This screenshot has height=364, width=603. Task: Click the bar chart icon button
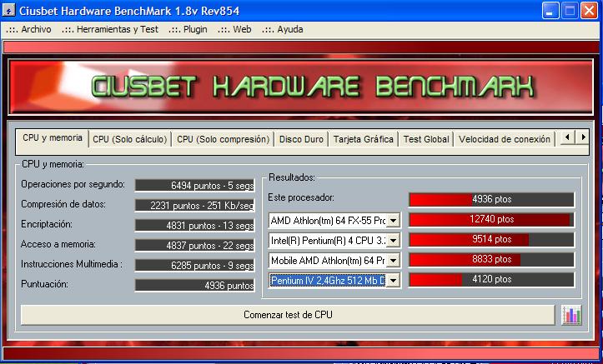coord(571,315)
